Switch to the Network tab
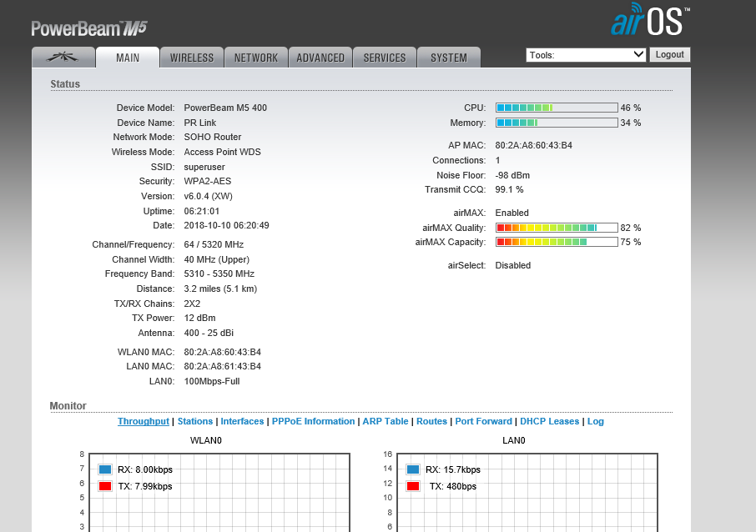The height and width of the screenshot is (532, 756). (x=255, y=58)
